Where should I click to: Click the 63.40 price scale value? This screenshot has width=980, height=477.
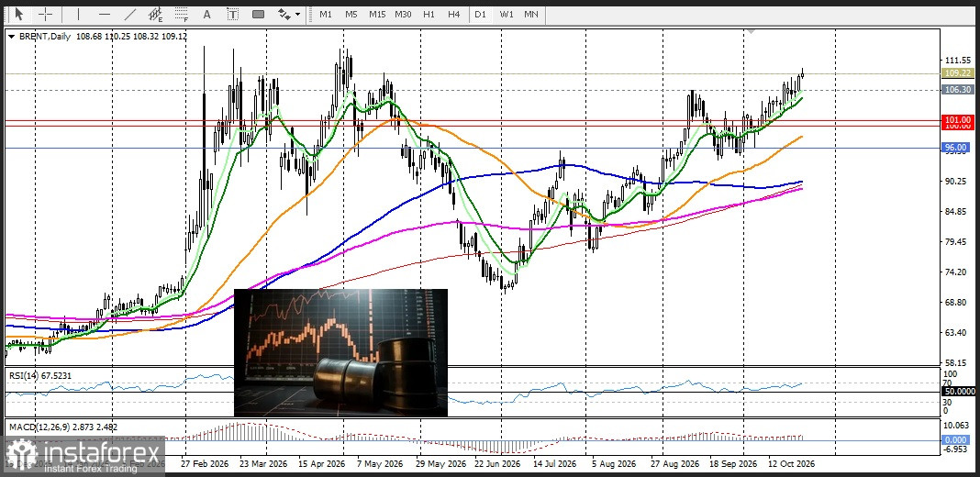957,333
